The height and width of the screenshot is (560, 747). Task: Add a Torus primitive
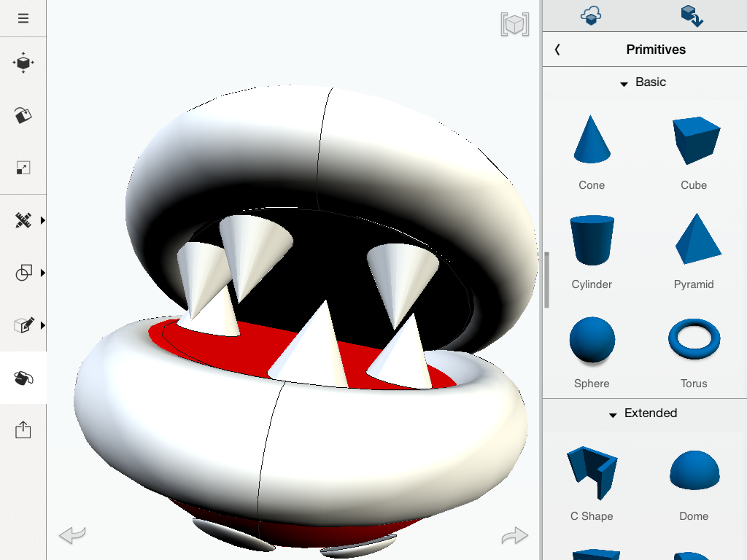pyautogui.click(x=693, y=339)
